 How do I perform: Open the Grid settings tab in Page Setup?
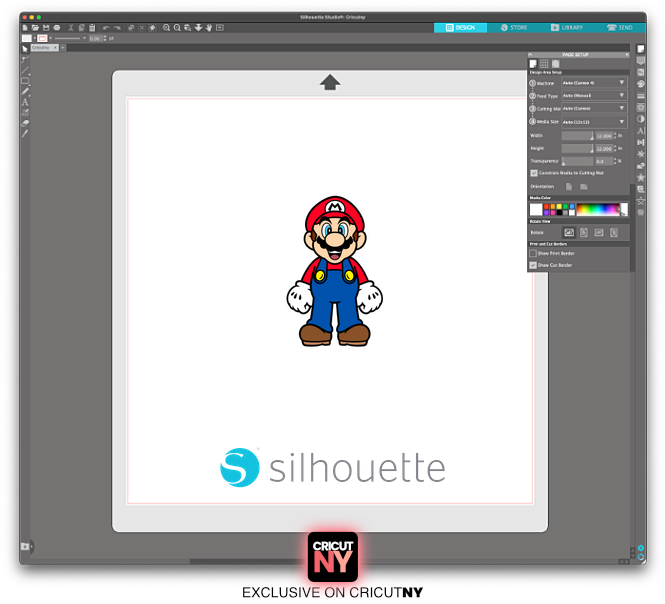point(544,64)
